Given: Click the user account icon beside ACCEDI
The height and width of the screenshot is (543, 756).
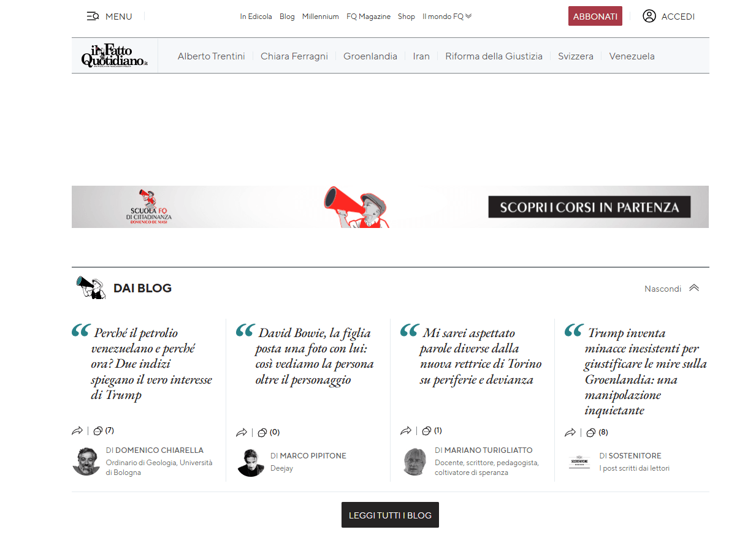Looking at the screenshot, I should click(x=649, y=16).
